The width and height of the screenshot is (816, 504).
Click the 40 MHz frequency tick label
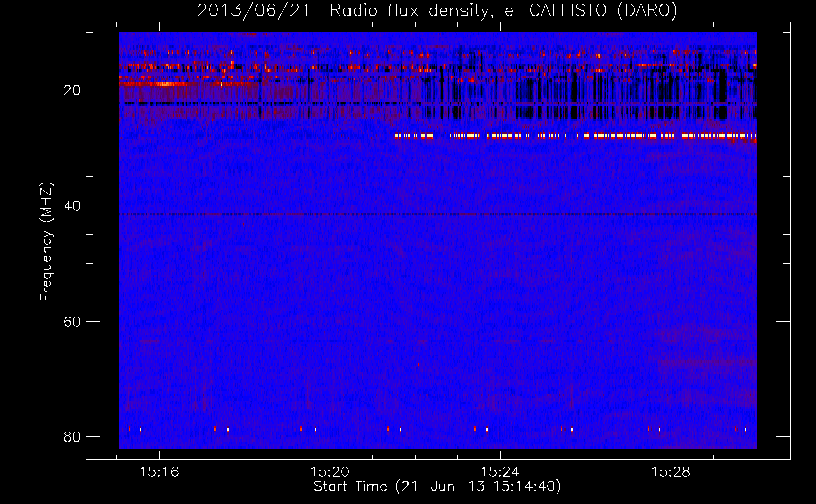pos(72,206)
